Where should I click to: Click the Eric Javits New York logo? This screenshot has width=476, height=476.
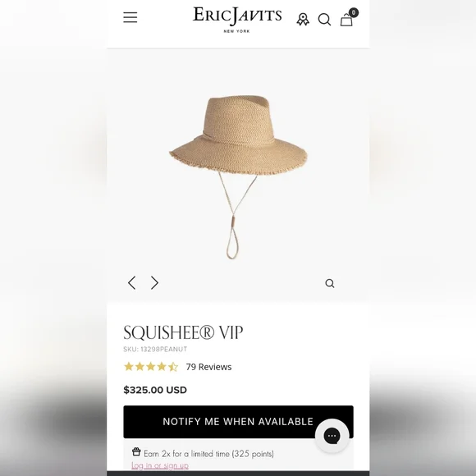coord(237,20)
